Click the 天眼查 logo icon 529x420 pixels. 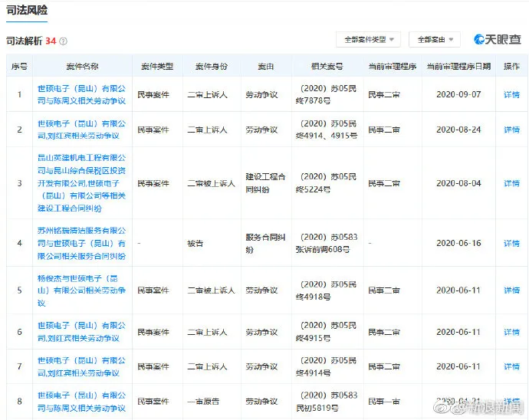pos(481,39)
